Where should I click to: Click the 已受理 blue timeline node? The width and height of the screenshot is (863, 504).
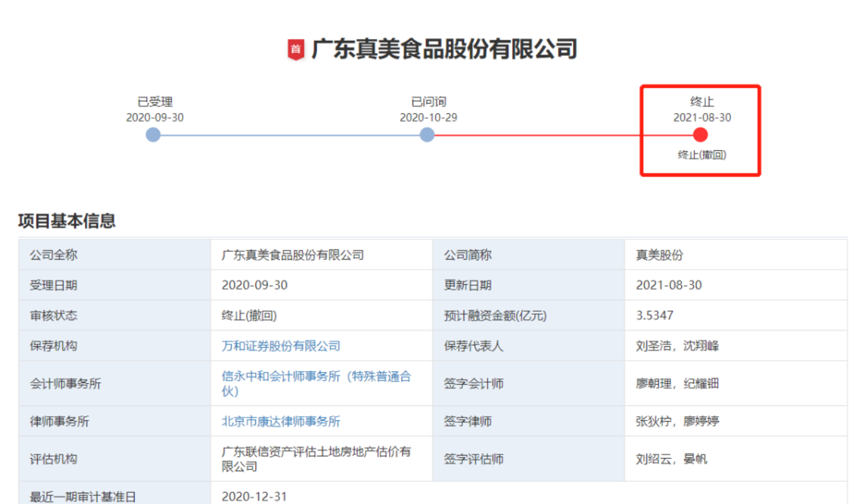(x=153, y=135)
